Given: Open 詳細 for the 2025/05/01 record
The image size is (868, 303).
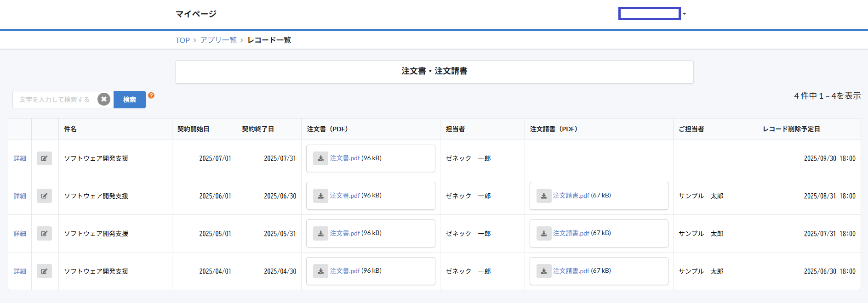Looking at the screenshot, I should (20, 234).
